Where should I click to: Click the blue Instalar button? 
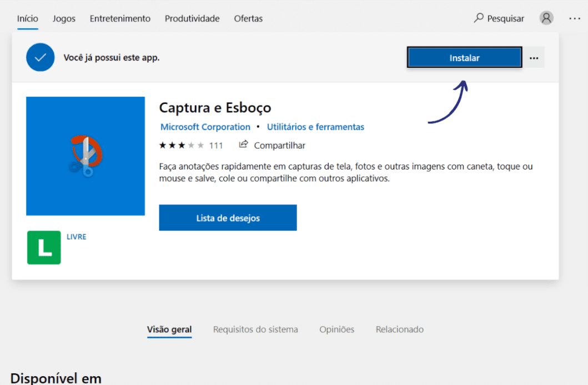(464, 58)
